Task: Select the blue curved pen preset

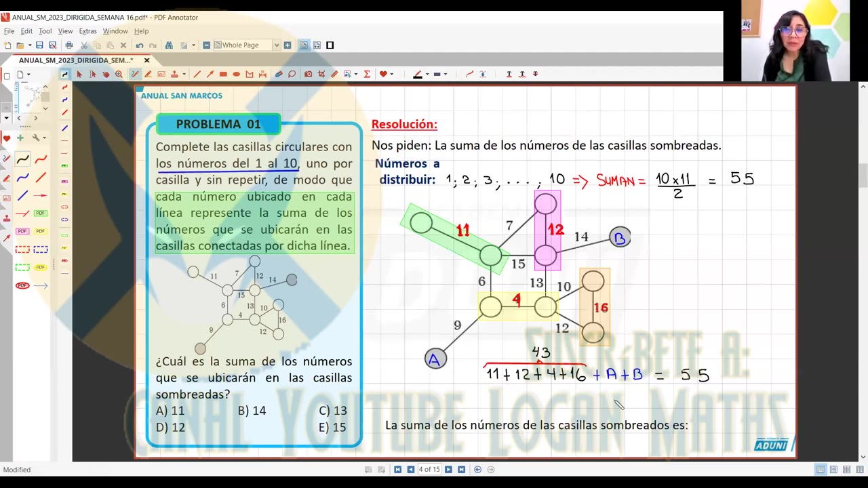Action: point(22,178)
